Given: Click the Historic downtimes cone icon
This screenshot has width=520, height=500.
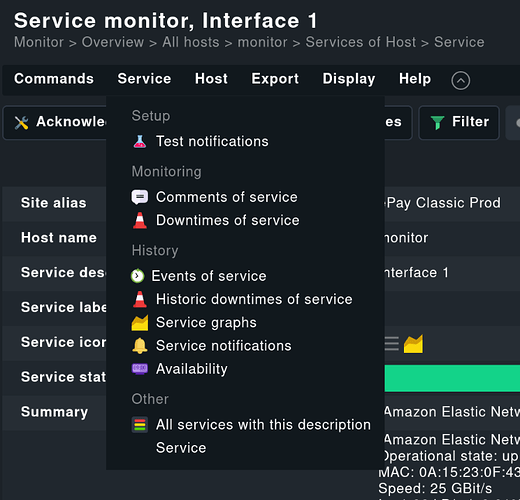Looking at the screenshot, I should (140, 299).
